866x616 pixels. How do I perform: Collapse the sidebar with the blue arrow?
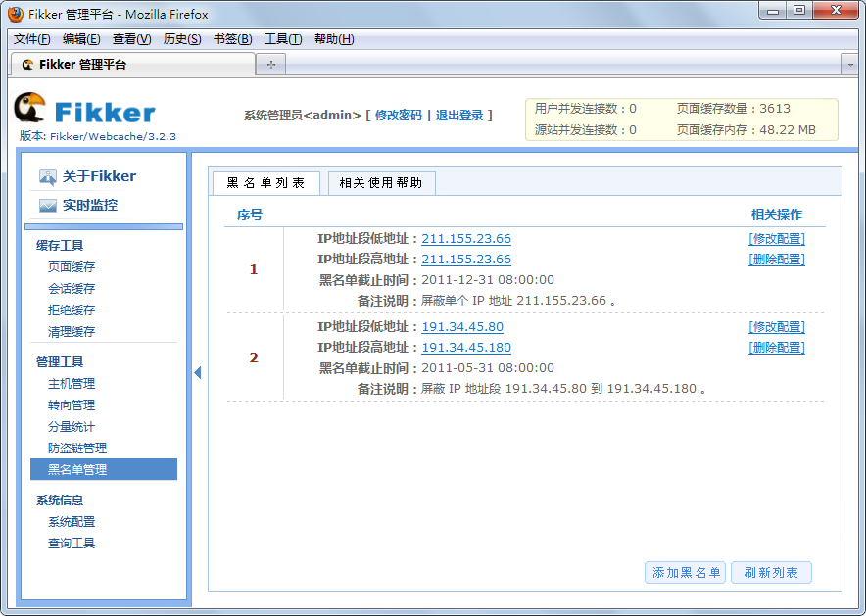click(198, 372)
